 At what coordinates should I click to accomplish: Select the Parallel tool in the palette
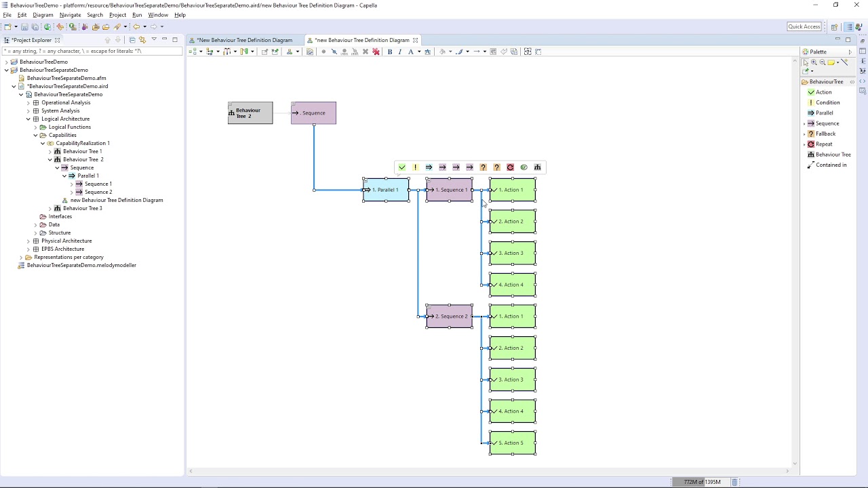click(821, 113)
